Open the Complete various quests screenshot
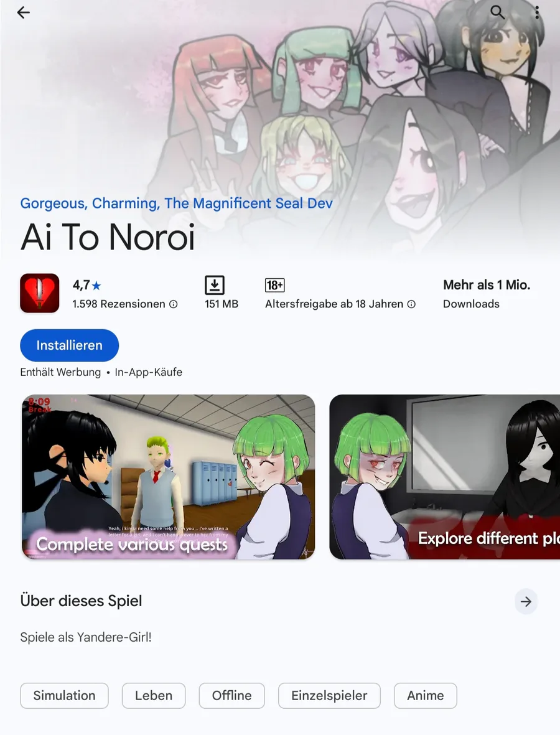 click(168, 477)
